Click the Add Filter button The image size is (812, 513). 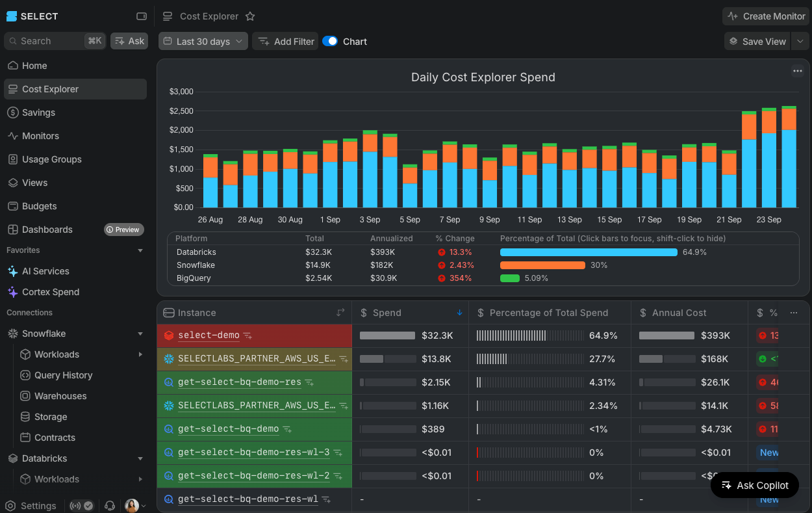click(285, 41)
